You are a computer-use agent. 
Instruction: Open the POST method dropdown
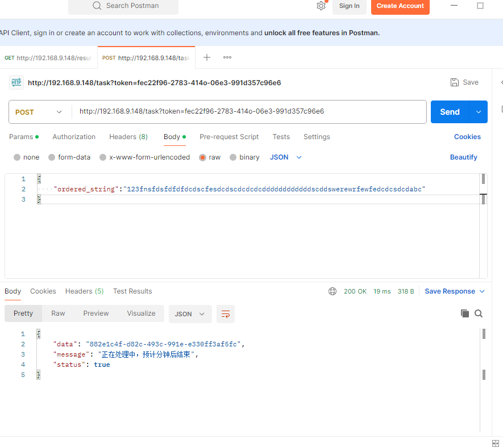40,112
